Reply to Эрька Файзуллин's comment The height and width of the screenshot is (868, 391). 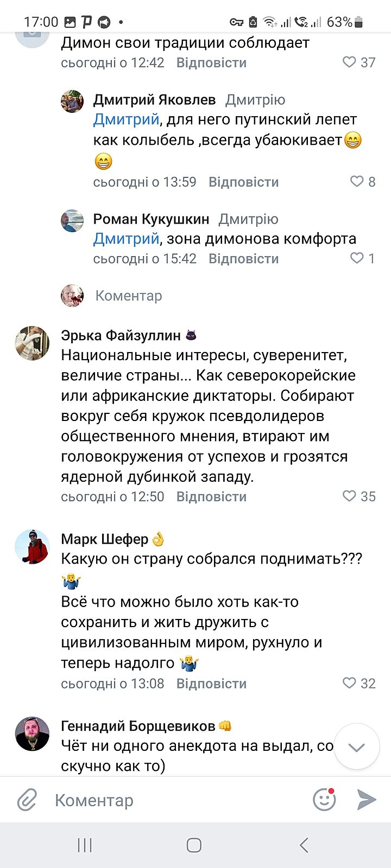211,496
